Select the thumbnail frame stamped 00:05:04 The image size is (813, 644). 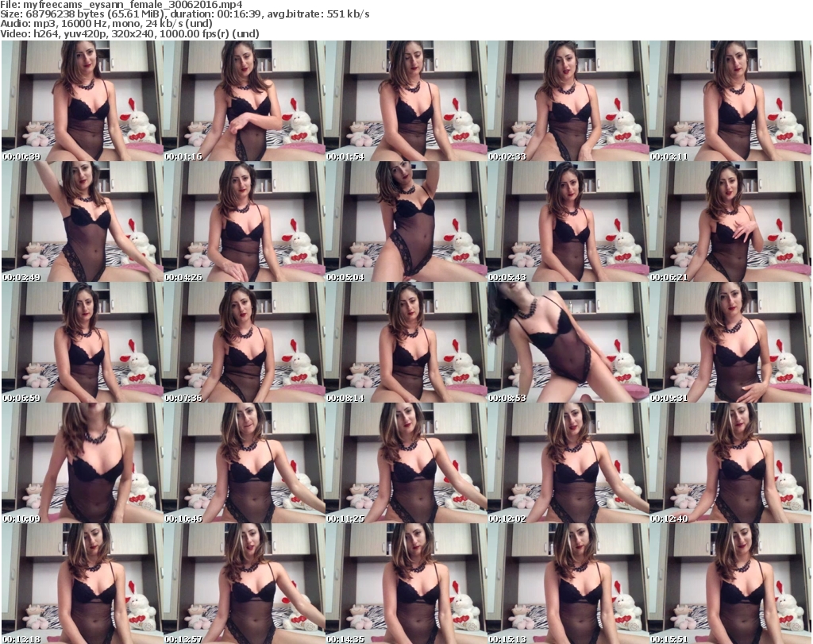click(406, 222)
